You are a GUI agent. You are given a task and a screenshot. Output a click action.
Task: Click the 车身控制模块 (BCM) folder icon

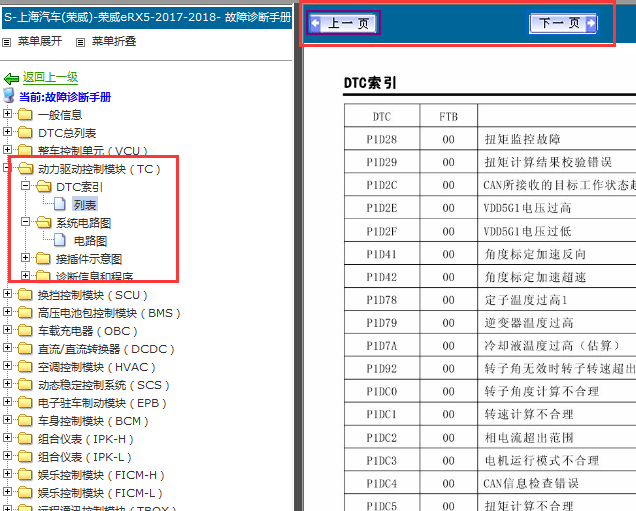click(25, 421)
